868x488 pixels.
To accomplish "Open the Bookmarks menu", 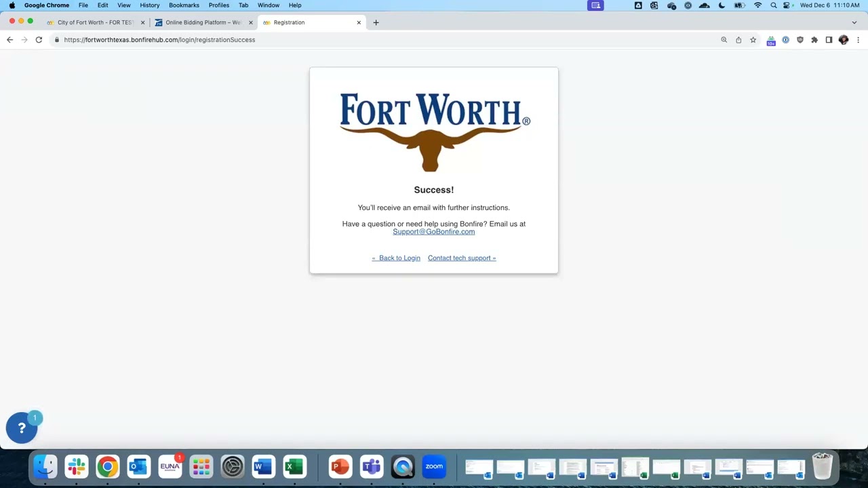I will click(x=184, y=5).
